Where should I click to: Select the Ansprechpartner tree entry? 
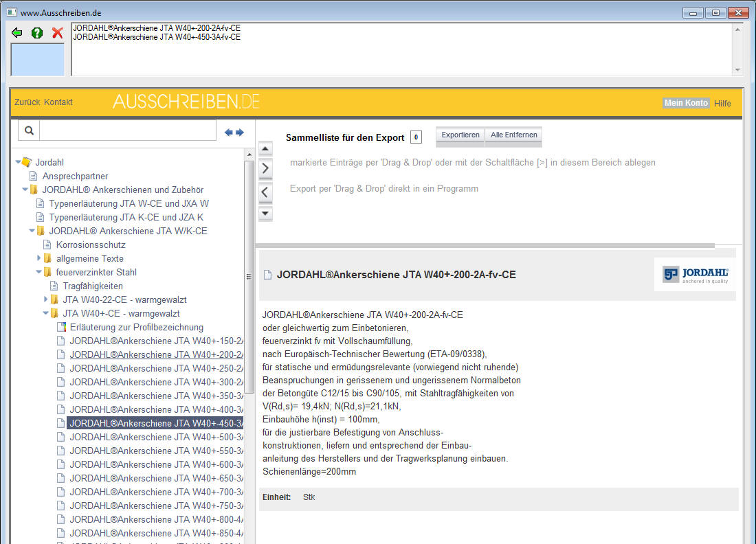click(x=75, y=176)
